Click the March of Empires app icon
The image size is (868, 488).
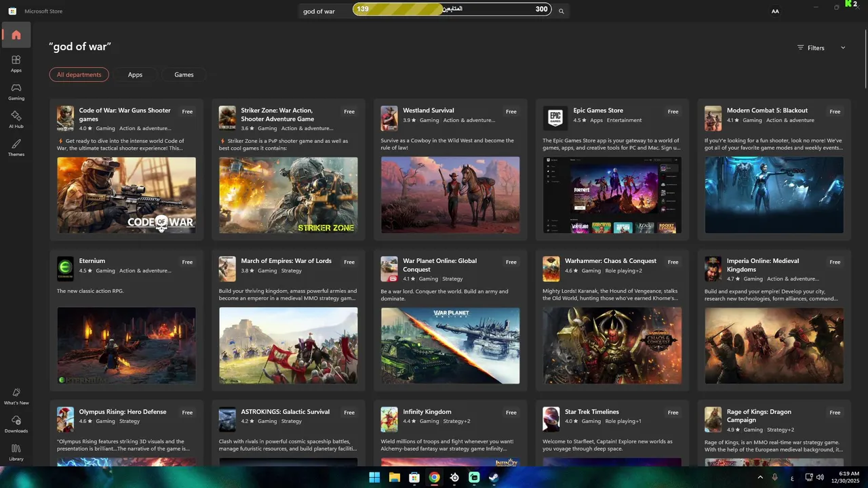227,268
